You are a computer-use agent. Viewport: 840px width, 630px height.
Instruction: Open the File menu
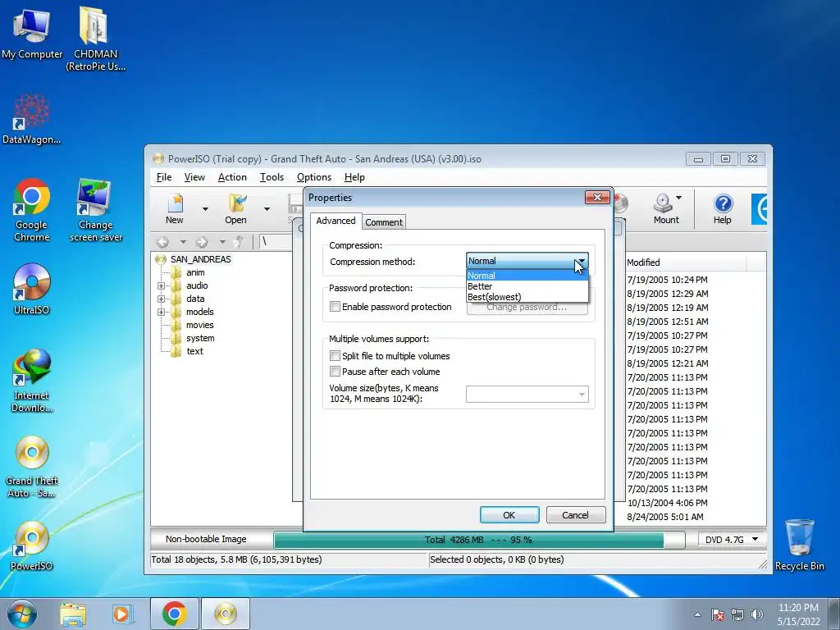tap(164, 177)
